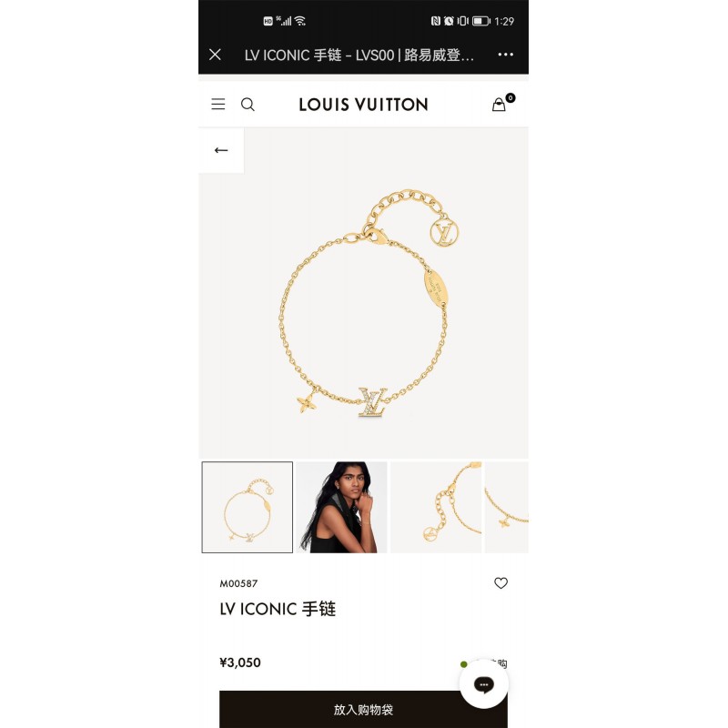The width and height of the screenshot is (728, 728).
Task: Select the model wearing bracelet thumbnail
Action: pos(342,507)
